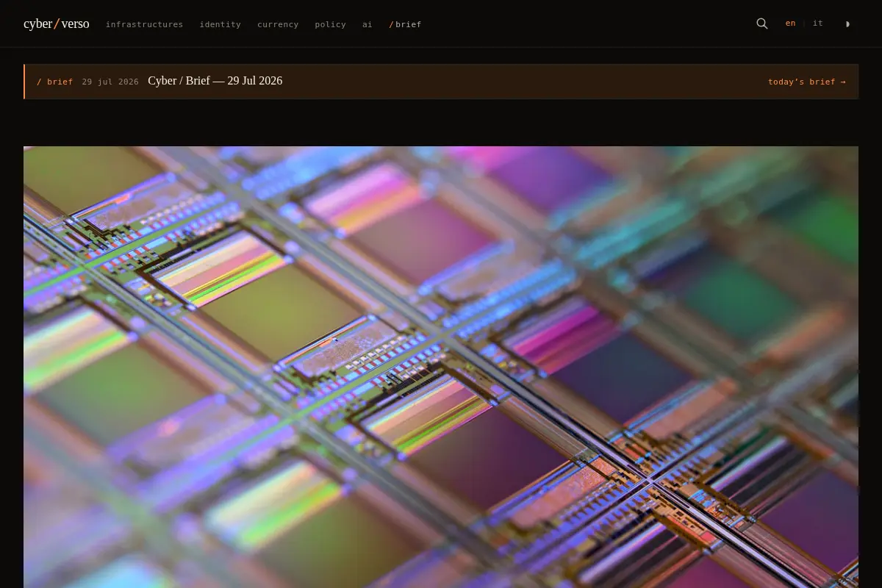Open the chip wafer hero image
The width and height of the screenshot is (882, 588).
click(441, 367)
